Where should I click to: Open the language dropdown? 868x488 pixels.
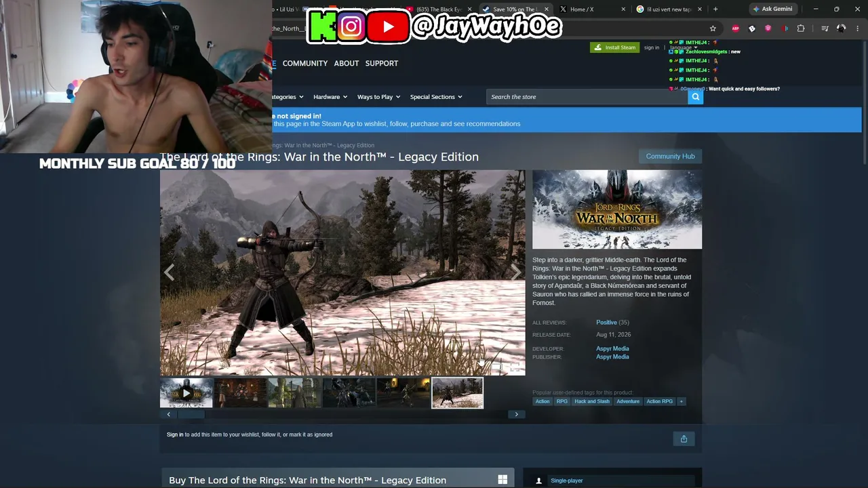point(684,47)
